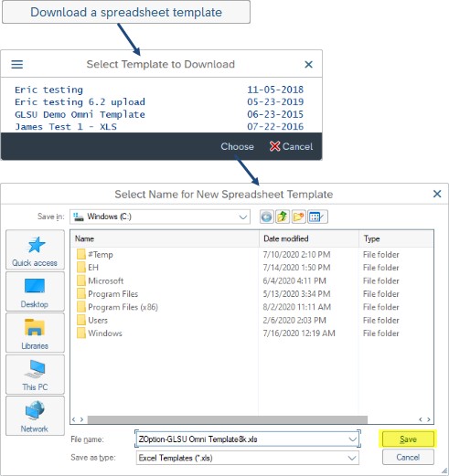Open the Save as type dropdown
This screenshot has height=476, width=449.
pos(352,458)
